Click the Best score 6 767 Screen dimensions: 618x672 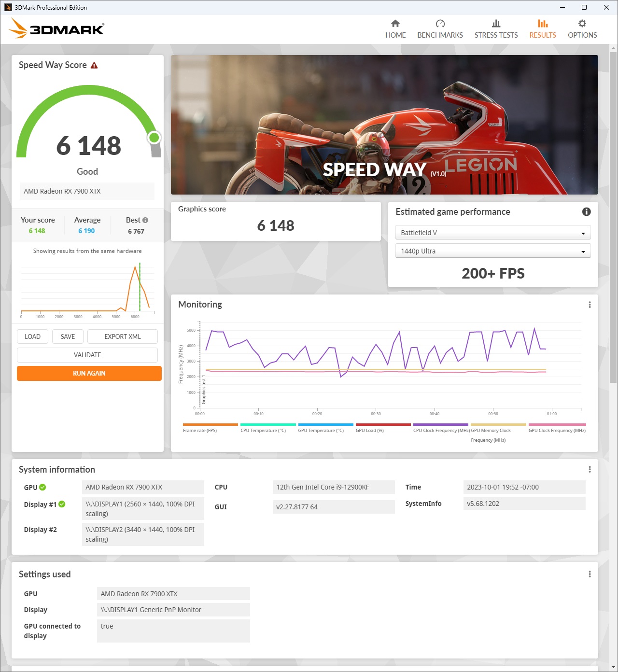[136, 231]
